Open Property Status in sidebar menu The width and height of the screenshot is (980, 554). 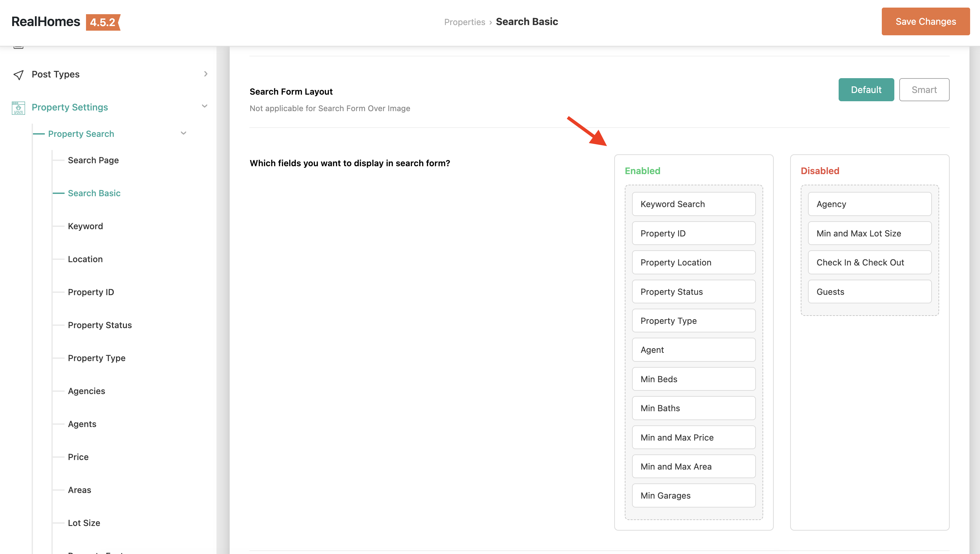click(x=100, y=325)
